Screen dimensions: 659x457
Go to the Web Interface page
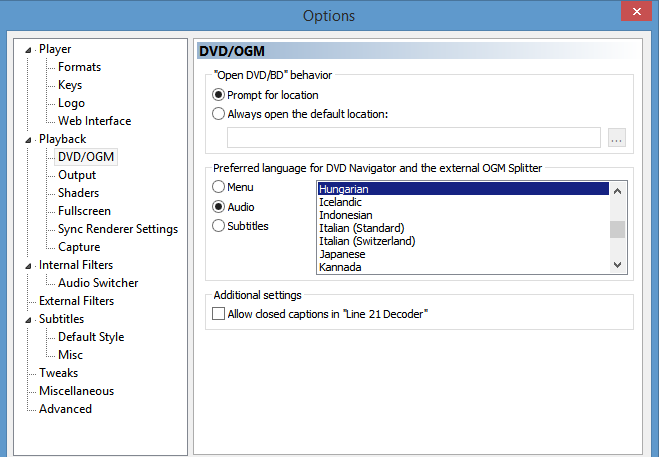coord(94,121)
